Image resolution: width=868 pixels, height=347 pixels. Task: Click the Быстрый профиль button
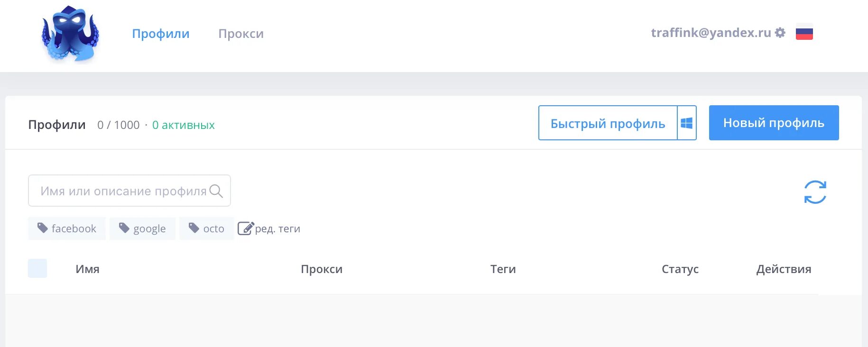pyautogui.click(x=608, y=123)
